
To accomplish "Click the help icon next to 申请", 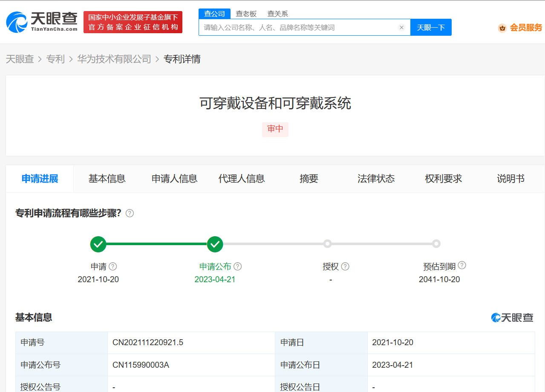I will 112,266.
